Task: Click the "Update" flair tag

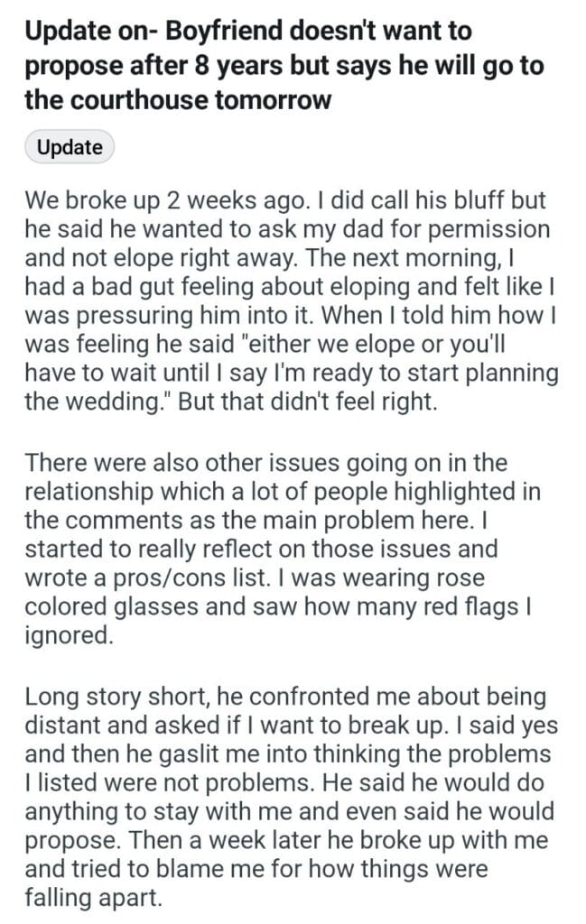Action: [x=70, y=147]
